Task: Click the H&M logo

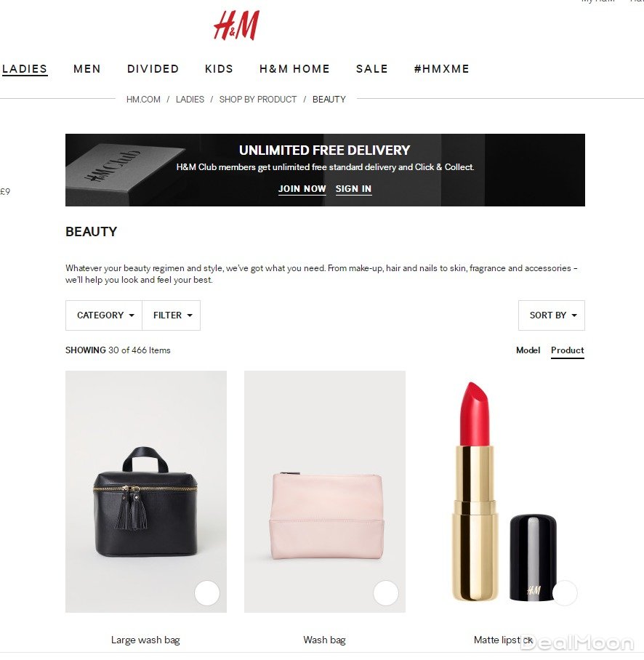Action: coord(236,25)
